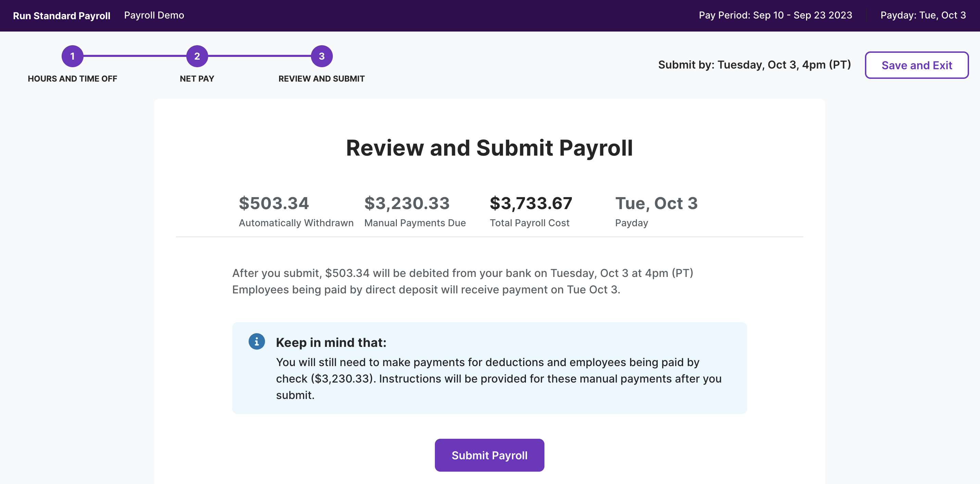Click the Payroll Demo label

[154, 15]
